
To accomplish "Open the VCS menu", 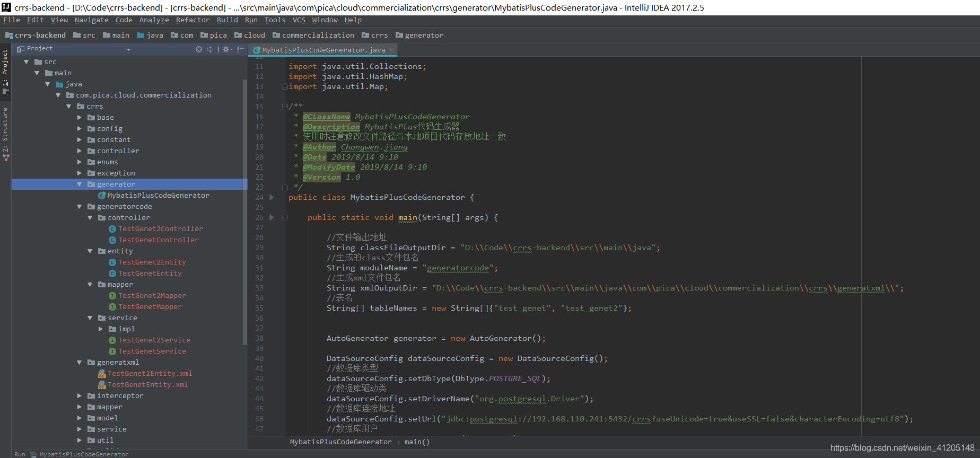I will coord(299,20).
